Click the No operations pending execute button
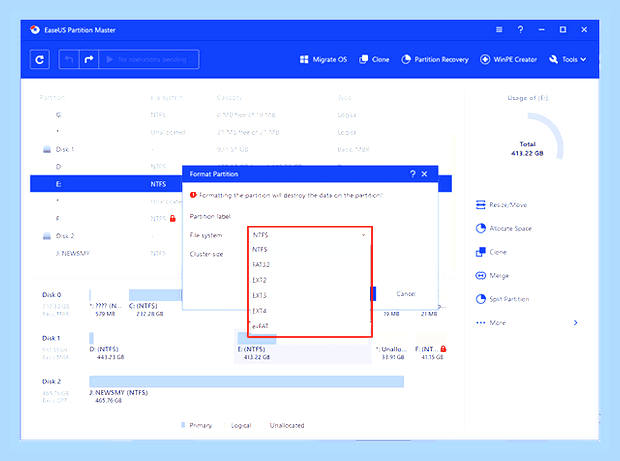Screen dimensions: 620x461 pyautogui.click(x=149, y=59)
